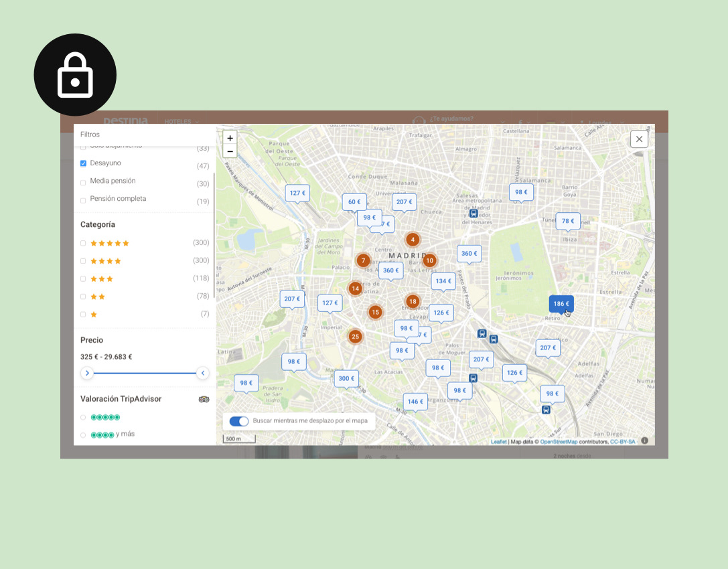Image resolution: width=728 pixels, height=569 pixels.
Task: Open the cluster marker showing 15 hotels
Action: pyautogui.click(x=375, y=312)
